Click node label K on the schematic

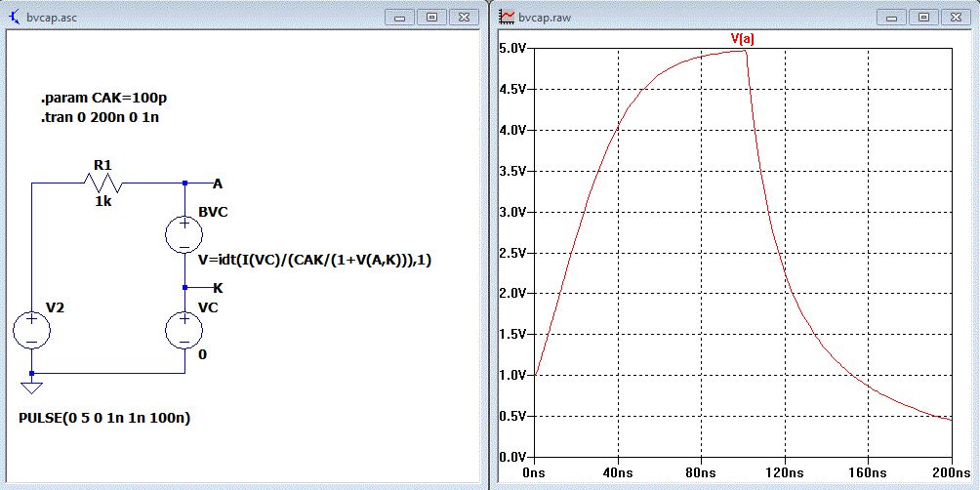[x=217, y=288]
